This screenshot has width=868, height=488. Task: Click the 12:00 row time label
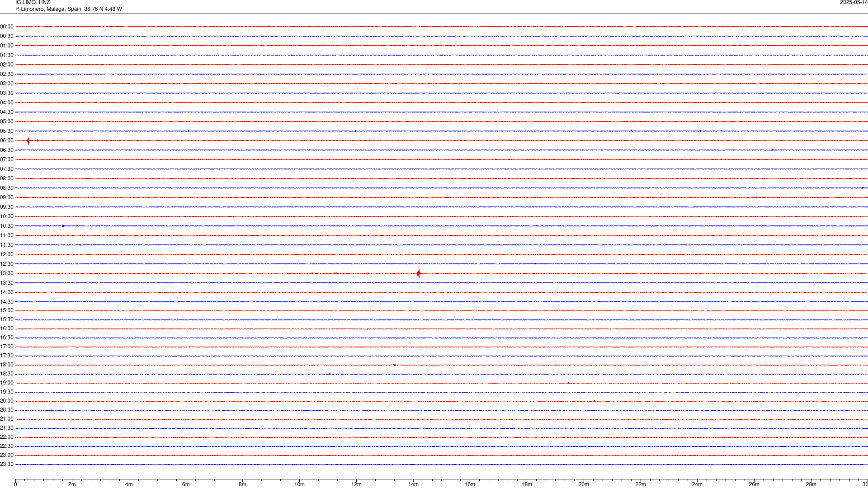pyautogui.click(x=7, y=254)
